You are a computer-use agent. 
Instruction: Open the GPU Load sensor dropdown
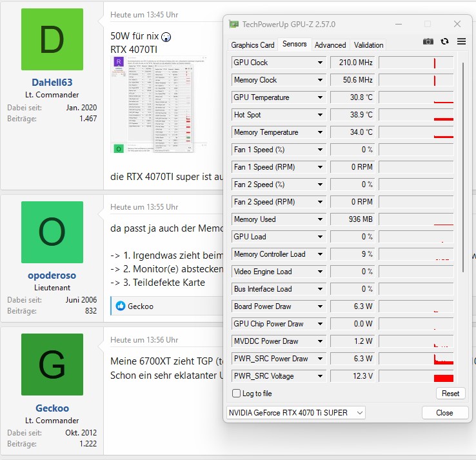coord(320,237)
